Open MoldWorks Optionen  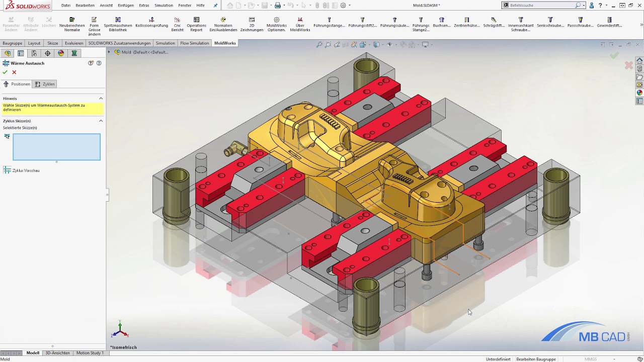pos(277,25)
